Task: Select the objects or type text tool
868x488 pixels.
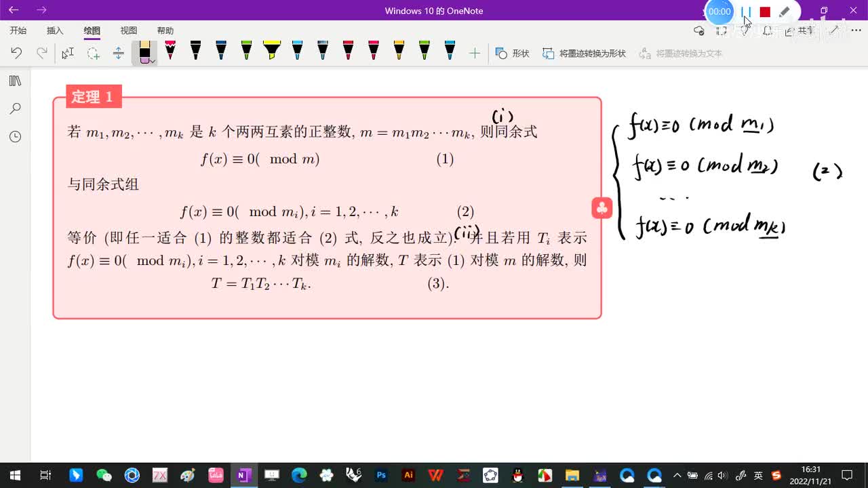Action: pyautogui.click(x=68, y=53)
